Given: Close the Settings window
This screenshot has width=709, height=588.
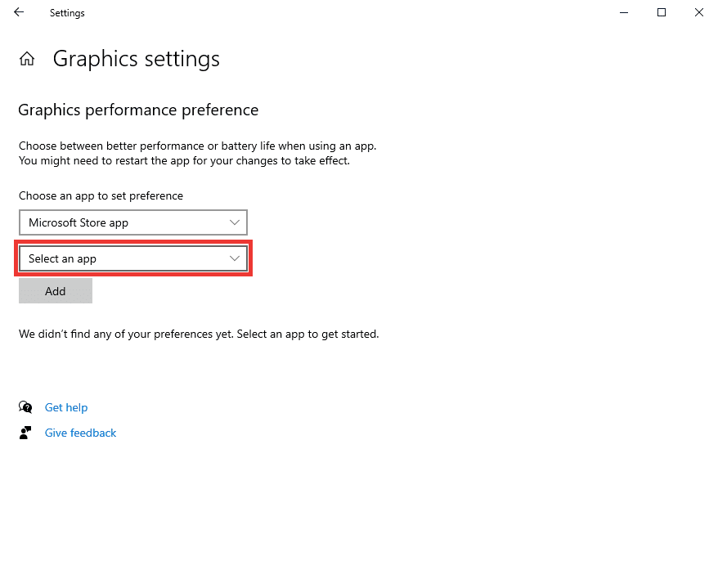Looking at the screenshot, I should (698, 12).
